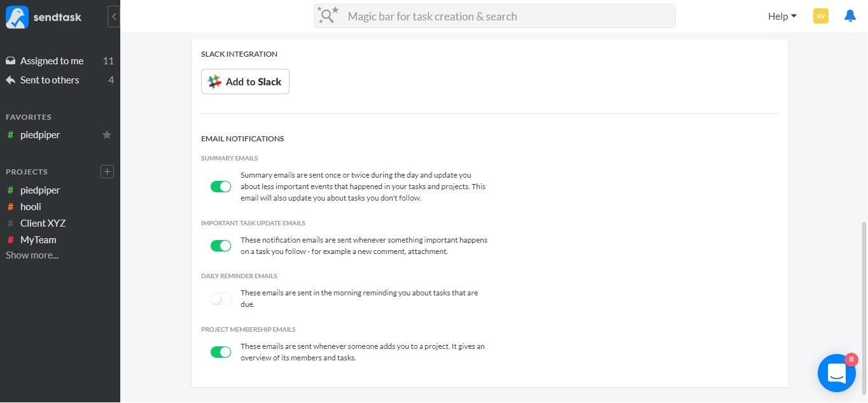Toggle Project Membership Emails switch
This screenshot has height=403, width=868.
click(221, 352)
